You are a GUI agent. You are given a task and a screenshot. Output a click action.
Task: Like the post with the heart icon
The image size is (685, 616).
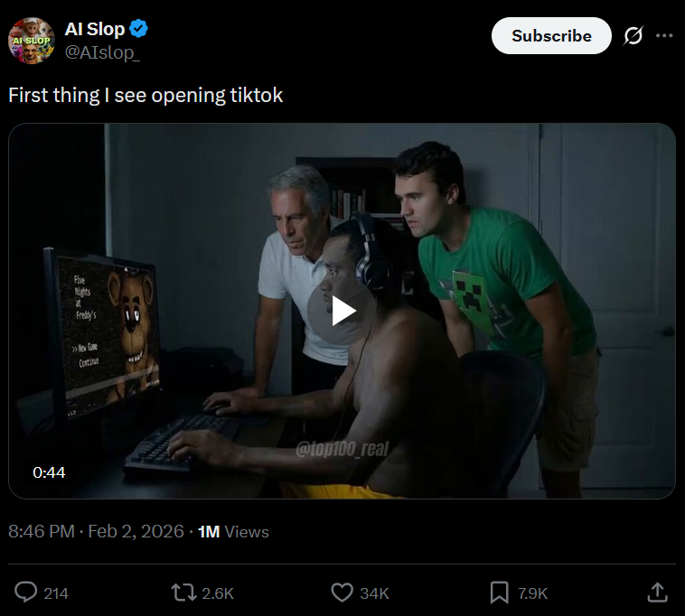pyautogui.click(x=342, y=593)
